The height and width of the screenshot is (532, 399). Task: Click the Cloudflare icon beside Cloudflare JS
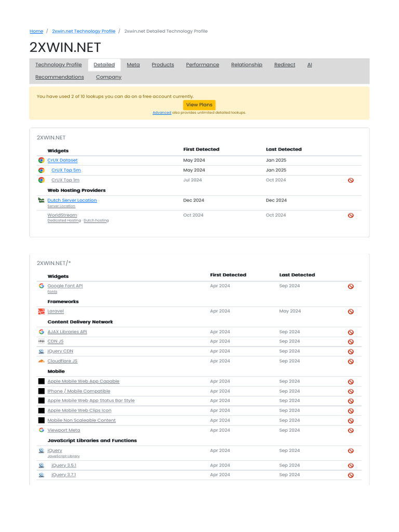(x=42, y=361)
